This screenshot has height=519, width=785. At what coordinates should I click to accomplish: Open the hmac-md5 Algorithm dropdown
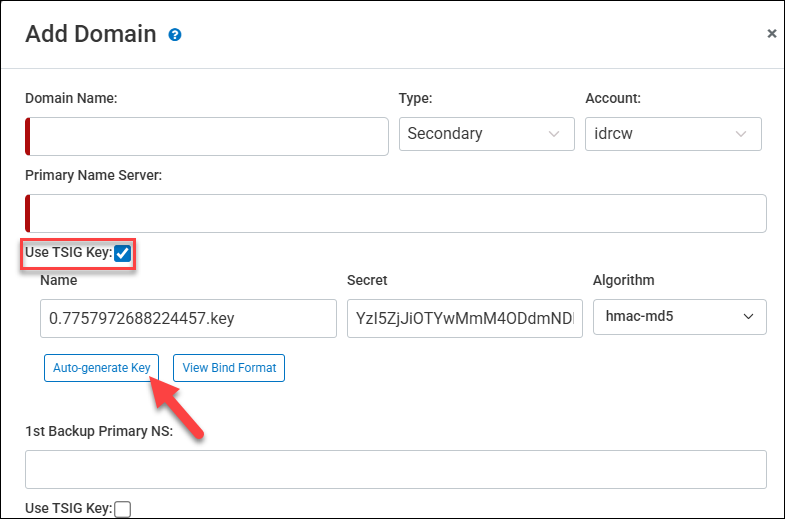[x=679, y=317]
